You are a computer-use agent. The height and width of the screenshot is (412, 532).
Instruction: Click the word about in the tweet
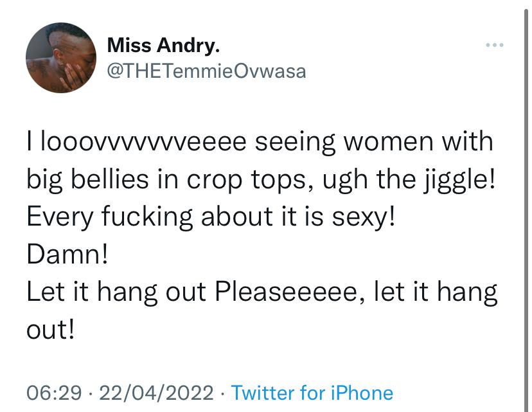click(x=237, y=216)
